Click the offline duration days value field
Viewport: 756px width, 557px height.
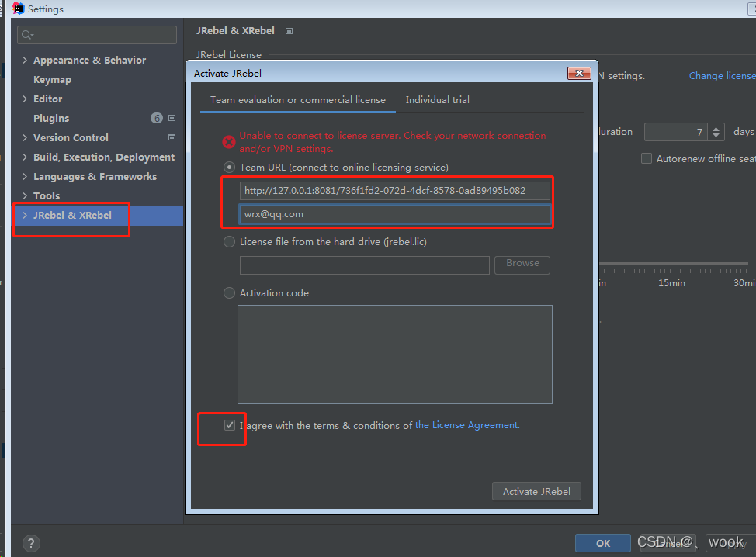(675, 132)
